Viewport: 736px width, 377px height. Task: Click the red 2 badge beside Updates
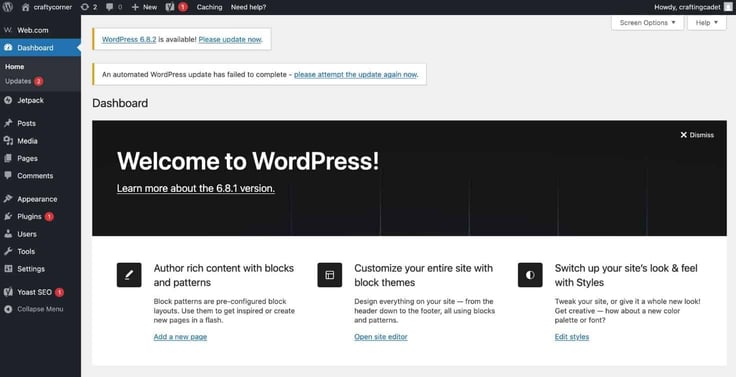(x=38, y=81)
